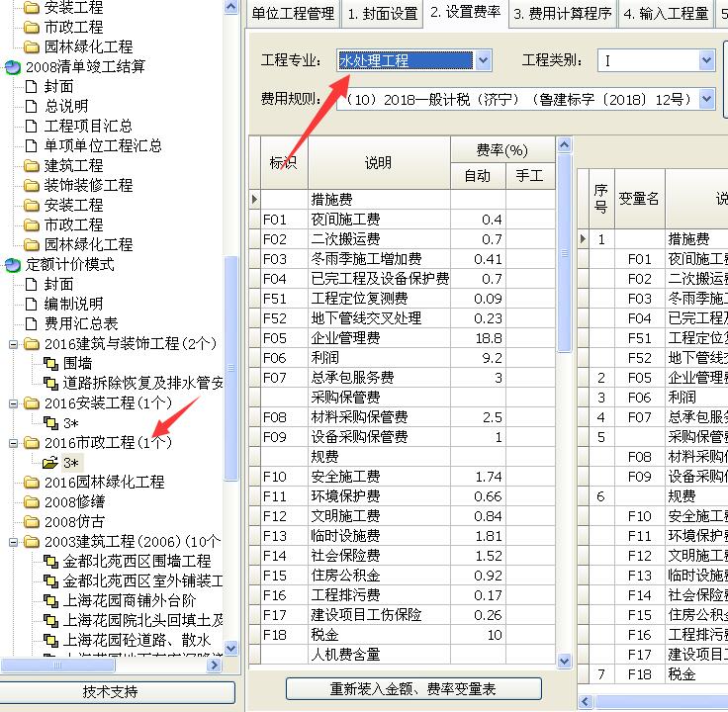Click the 2008修缮 folder icon

pyautogui.click(x=32, y=501)
